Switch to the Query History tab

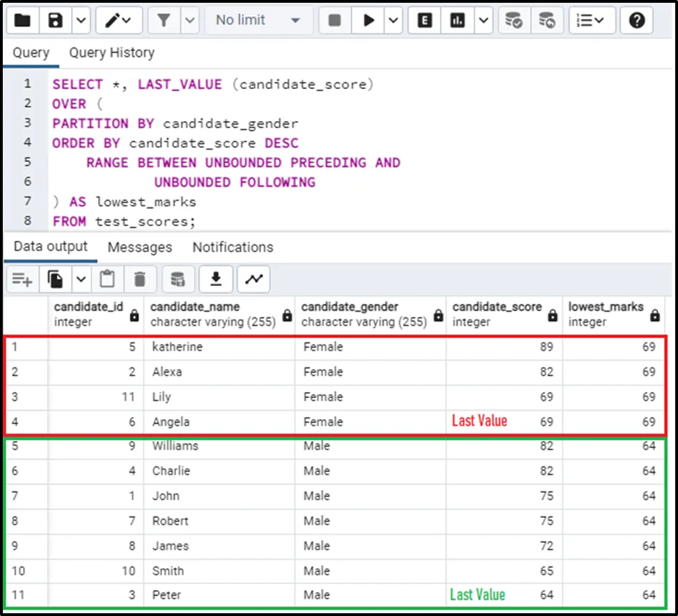[111, 53]
